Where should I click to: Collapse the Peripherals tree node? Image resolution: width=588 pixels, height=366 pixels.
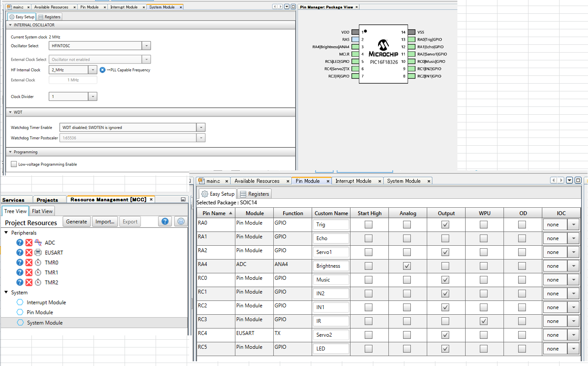point(6,233)
